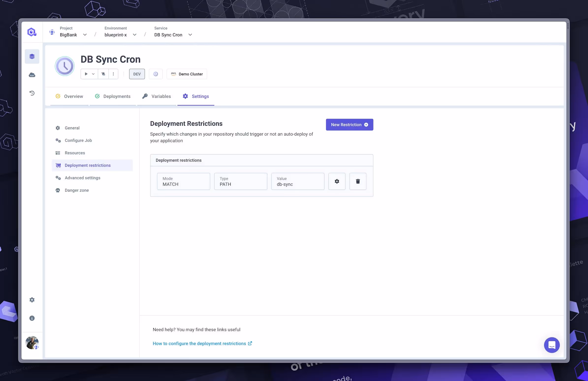588x381 pixels.
Task: Switch to the Variables tab
Action: [161, 96]
